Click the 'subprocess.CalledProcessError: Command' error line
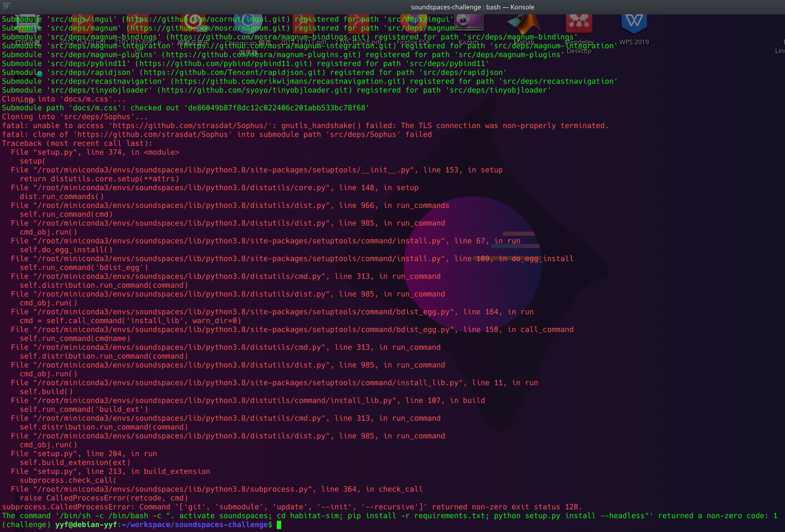 pos(292,507)
